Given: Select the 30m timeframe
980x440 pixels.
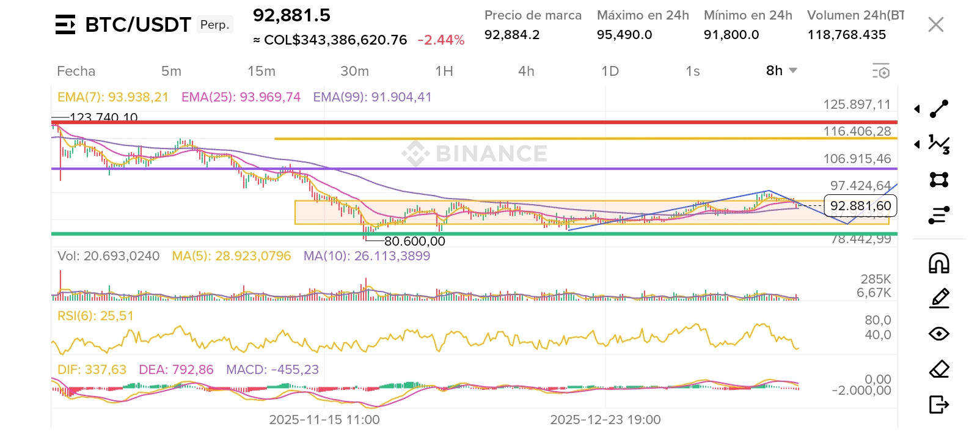Looking at the screenshot, I should (354, 71).
